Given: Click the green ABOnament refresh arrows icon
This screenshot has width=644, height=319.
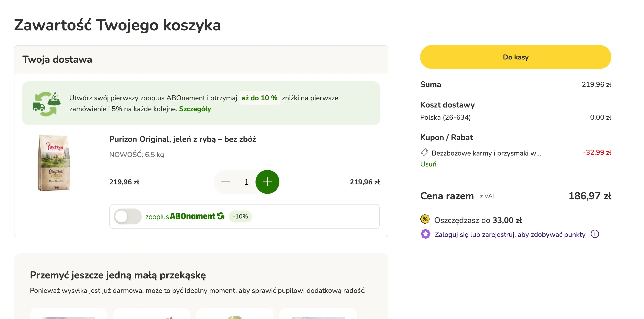Looking at the screenshot, I should pyautogui.click(x=221, y=216).
